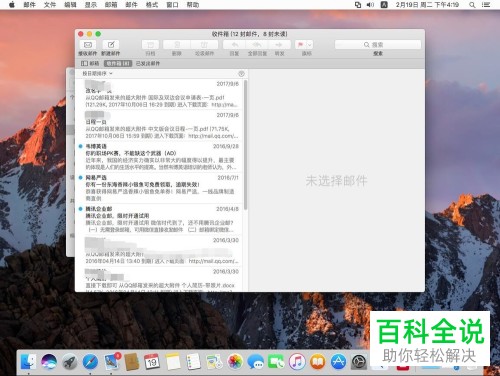Screen dimensions: 500x376
Task: Open iBooks from the Dock
Action: pos(318,362)
